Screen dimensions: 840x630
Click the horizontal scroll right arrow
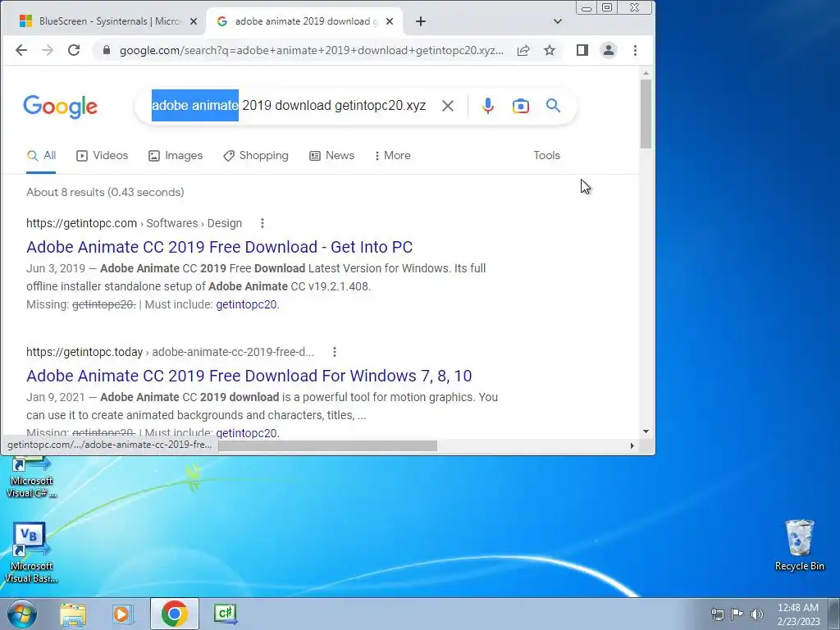632,445
